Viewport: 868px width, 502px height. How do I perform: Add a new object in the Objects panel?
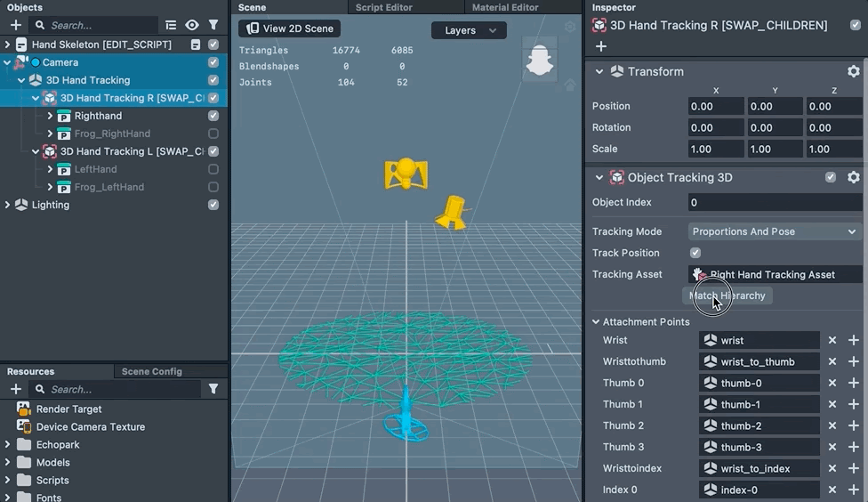(15, 25)
